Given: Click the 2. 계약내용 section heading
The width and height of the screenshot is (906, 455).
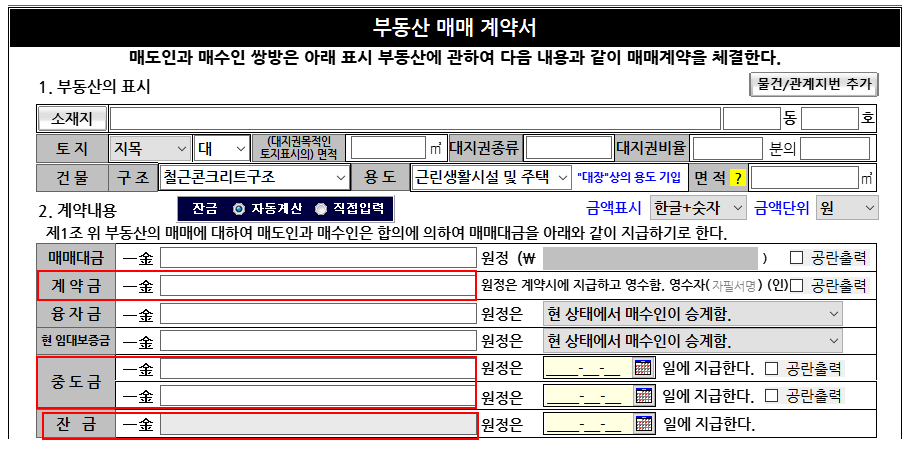Looking at the screenshot, I should [x=77, y=210].
